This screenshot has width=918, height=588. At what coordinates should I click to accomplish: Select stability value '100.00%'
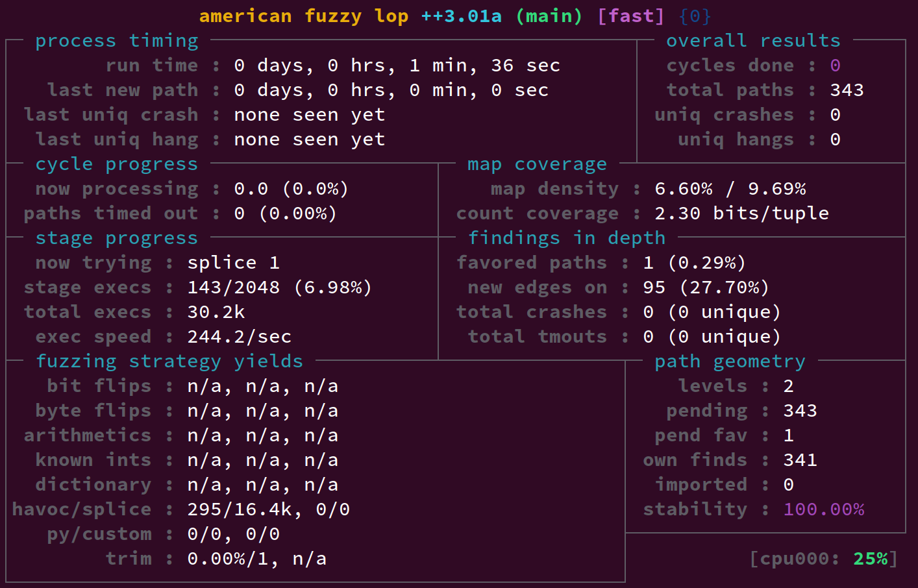[x=824, y=509]
